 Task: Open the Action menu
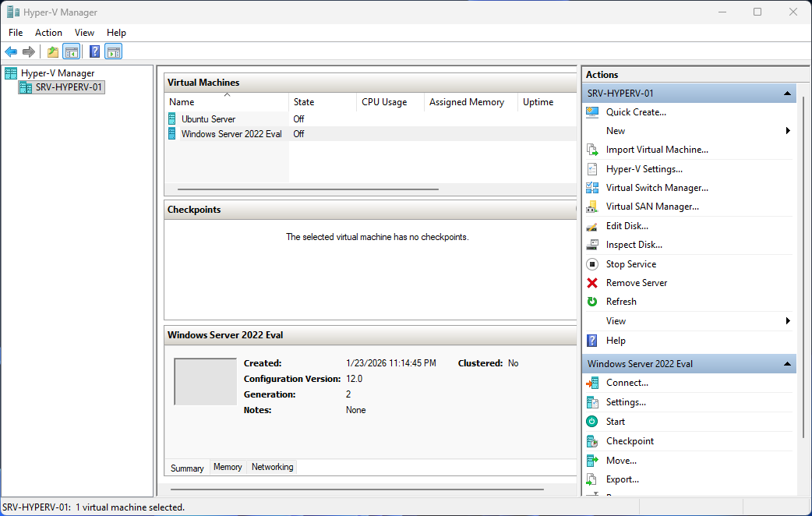[x=48, y=32]
